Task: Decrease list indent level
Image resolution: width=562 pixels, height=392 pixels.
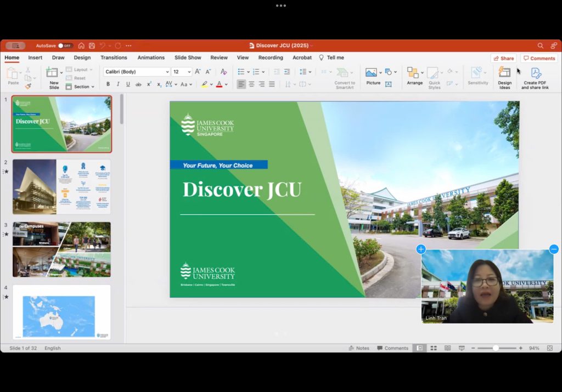Action: tap(277, 72)
